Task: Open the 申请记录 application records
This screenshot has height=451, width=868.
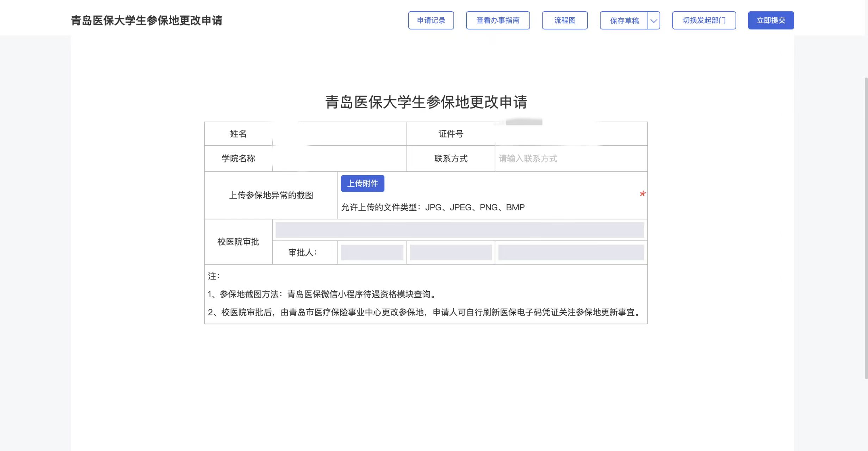Action: (431, 20)
